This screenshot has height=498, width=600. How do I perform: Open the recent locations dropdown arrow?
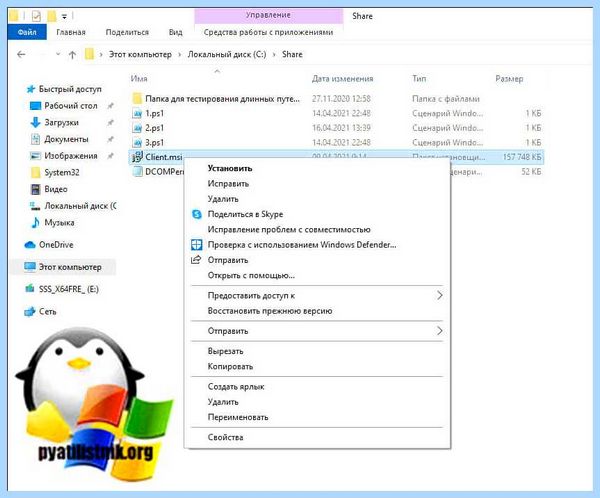point(58,54)
